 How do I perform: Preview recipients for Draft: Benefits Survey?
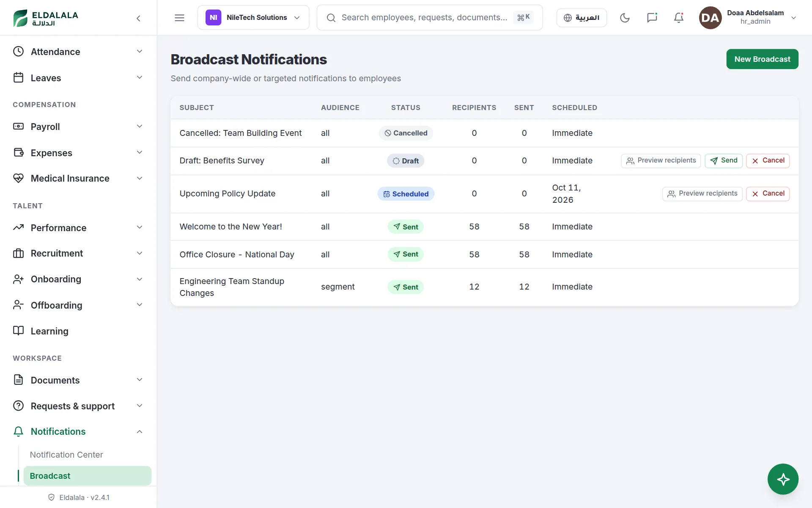coord(661,160)
